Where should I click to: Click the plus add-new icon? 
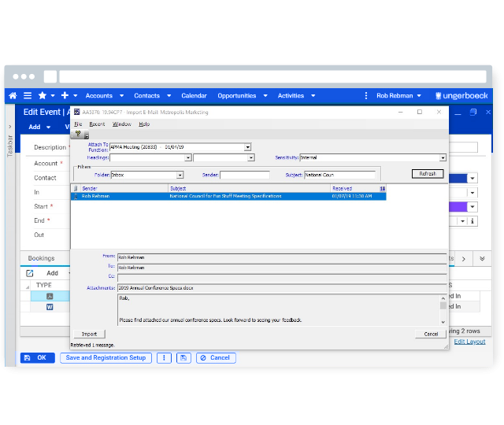point(65,95)
